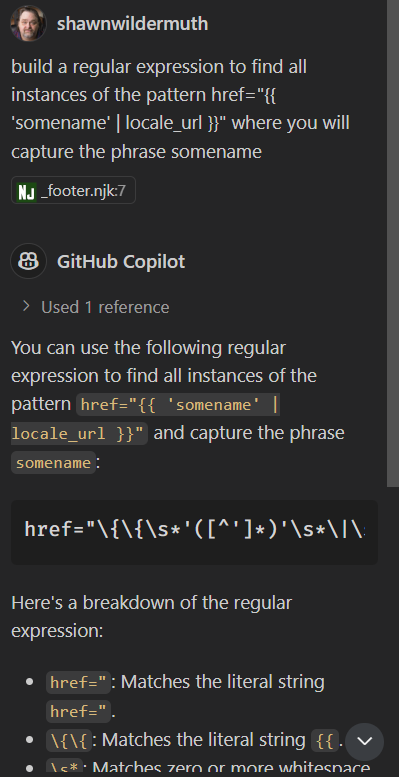Viewport: 399px width, 777px height.
Task: Click inside the regex code block
Action: 194,532
